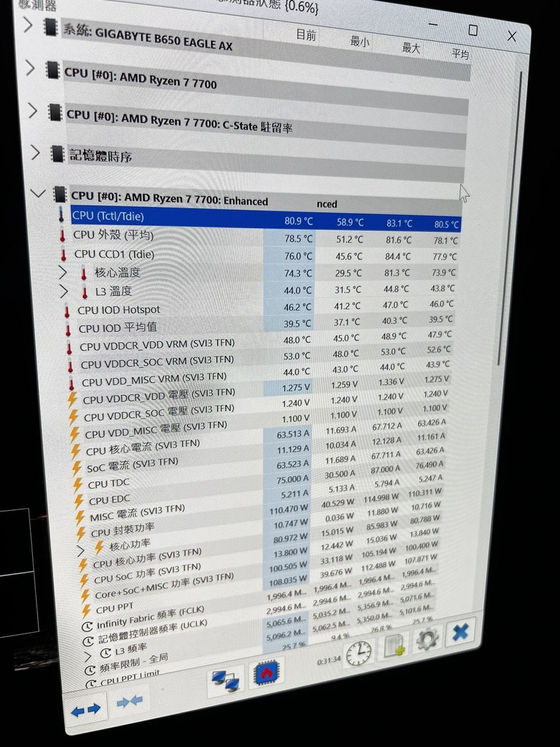The image size is (560, 747).
Task: Click the logging sheet with plus icon
Action: 394,646
